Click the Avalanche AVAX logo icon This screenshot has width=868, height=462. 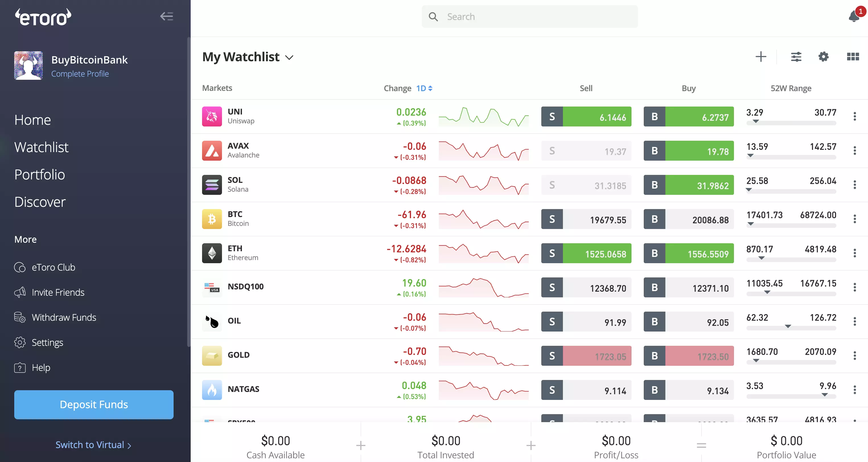click(x=212, y=150)
